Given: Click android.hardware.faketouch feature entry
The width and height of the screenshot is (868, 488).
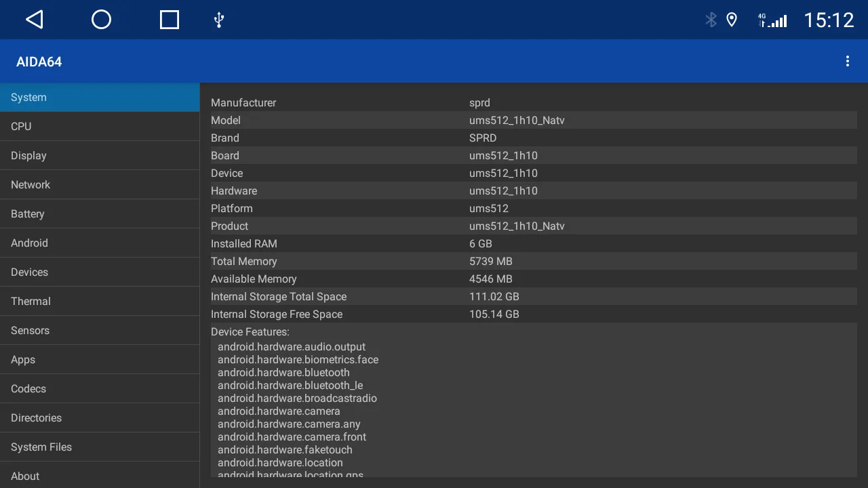Looking at the screenshot, I should (x=285, y=450).
